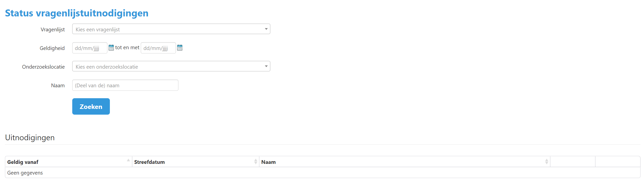
Task: Click the Streefdatum sort arrows icon
Action: (x=256, y=162)
